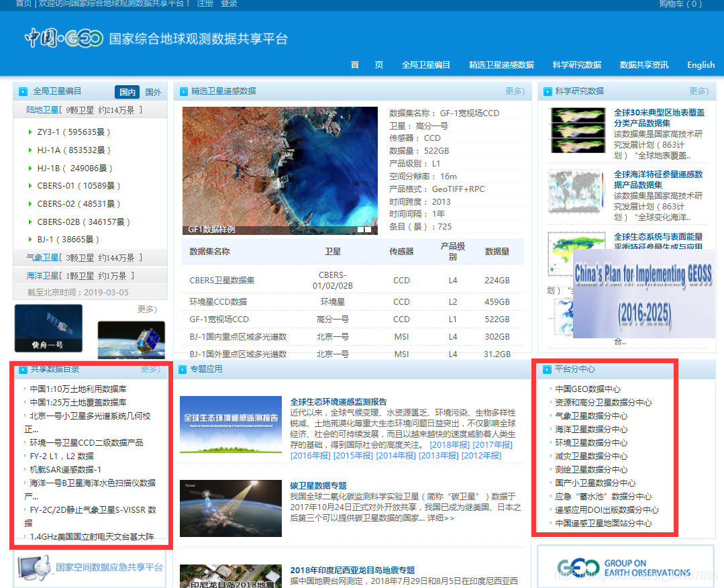Click the 全局卫星编目 panel header icon
Image resolution: width=724 pixels, height=588 pixels.
23,91
